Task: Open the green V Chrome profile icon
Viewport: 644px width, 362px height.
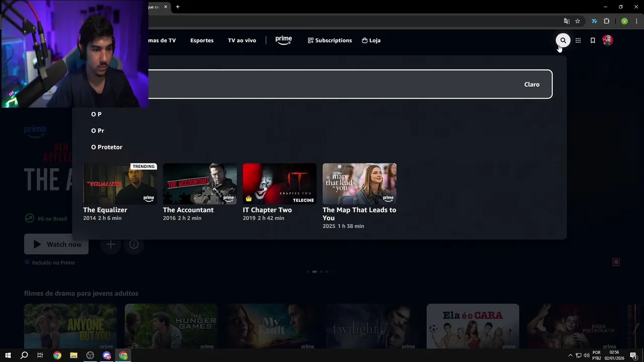Action: tap(624, 21)
